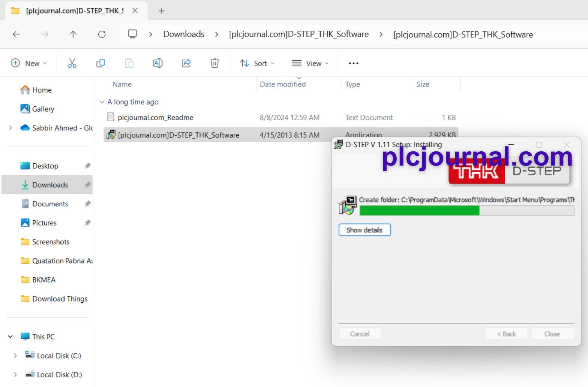The width and height of the screenshot is (588, 387).
Task: Select Downloads breadcrumb in address bar
Action: coord(184,34)
